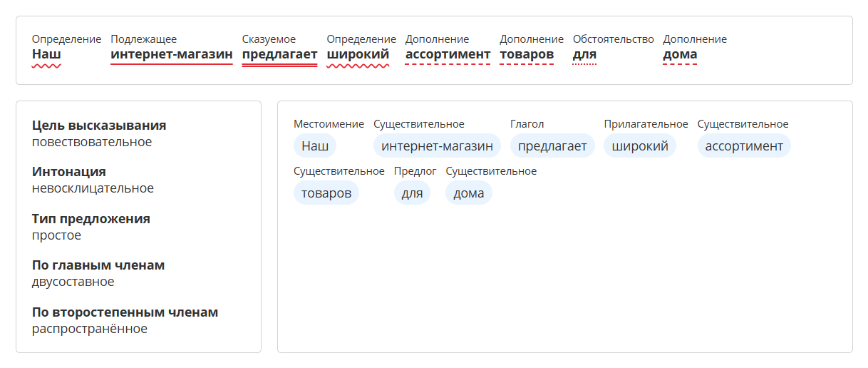Select the 'широкий' adjective chip
Screen dimensions: 868x368
tap(640, 146)
